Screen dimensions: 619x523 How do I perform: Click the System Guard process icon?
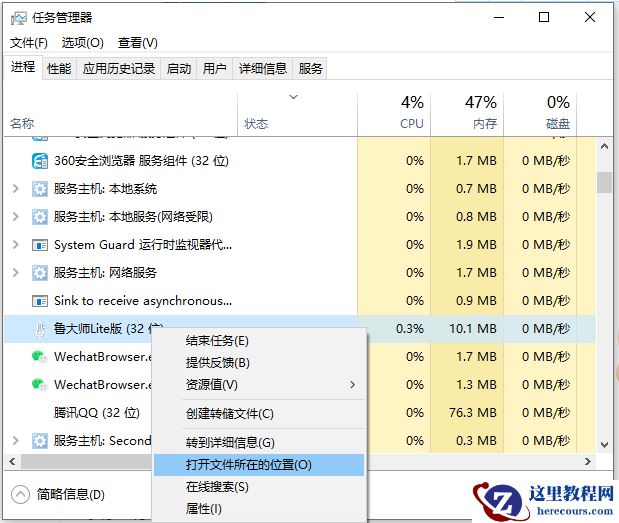[40, 245]
